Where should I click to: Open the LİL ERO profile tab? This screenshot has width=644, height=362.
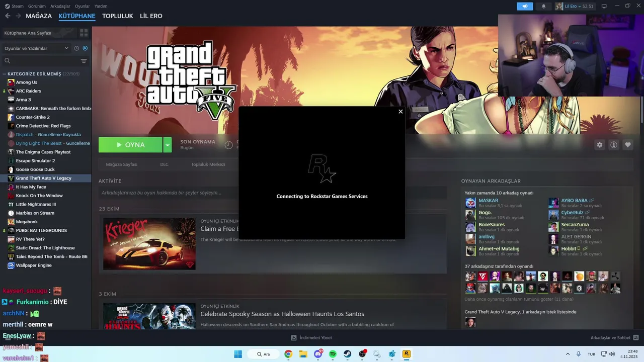point(151,16)
